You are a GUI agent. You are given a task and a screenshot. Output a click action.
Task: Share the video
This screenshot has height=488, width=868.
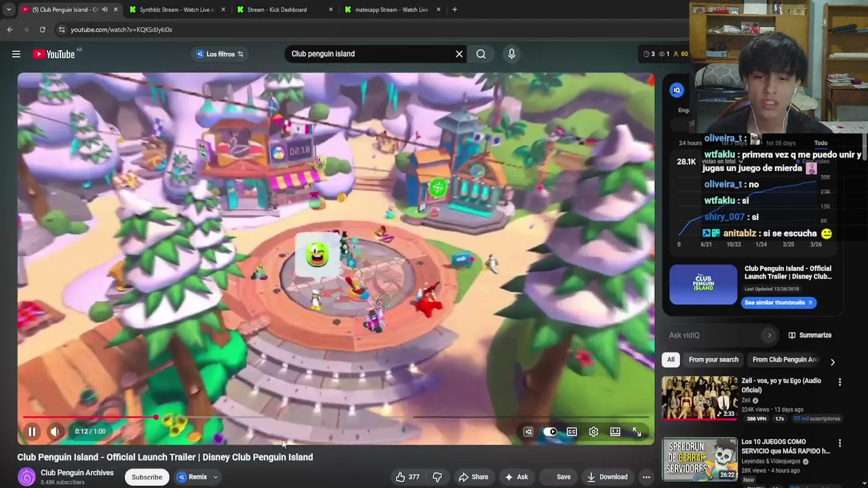click(473, 476)
